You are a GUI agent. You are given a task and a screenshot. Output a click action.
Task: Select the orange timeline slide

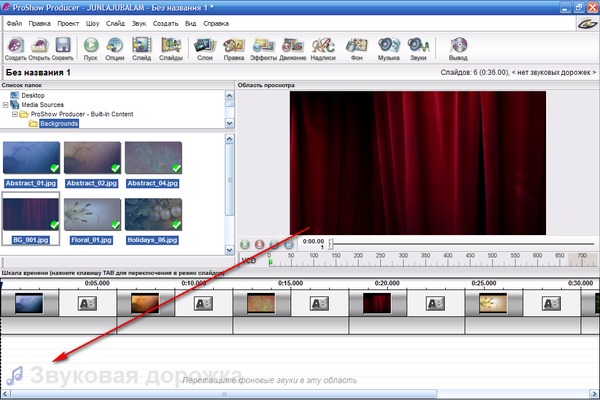click(x=145, y=303)
